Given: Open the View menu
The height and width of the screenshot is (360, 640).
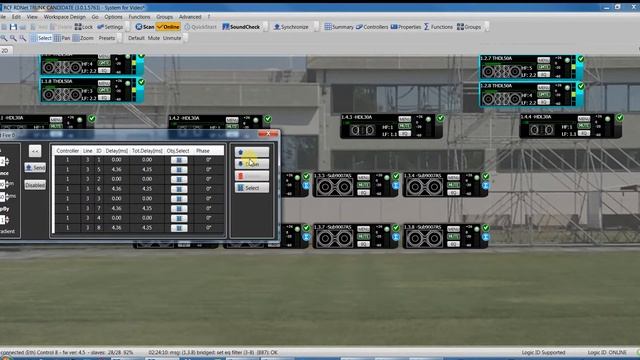Looking at the screenshot, I should [32, 17].
